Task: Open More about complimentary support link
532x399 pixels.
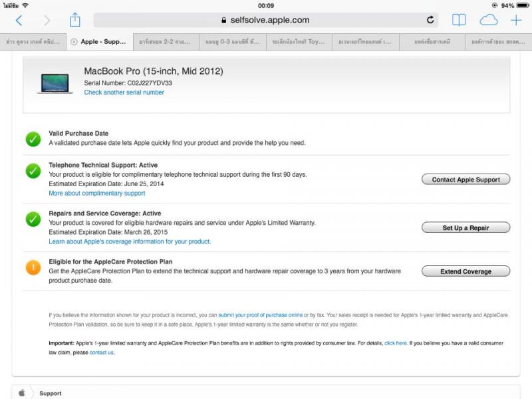Action: tap(96, 193)
